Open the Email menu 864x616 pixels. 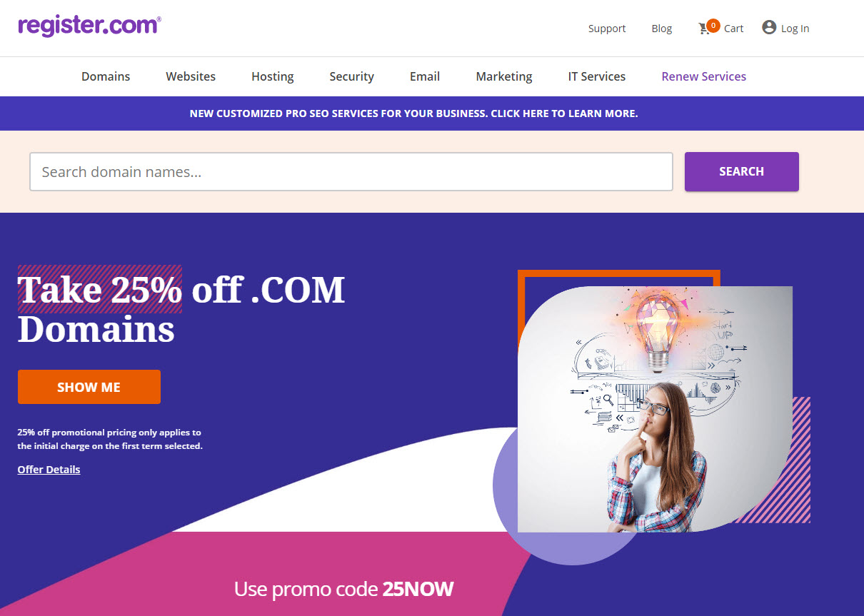pyautogui.click(x=425, y=76)
